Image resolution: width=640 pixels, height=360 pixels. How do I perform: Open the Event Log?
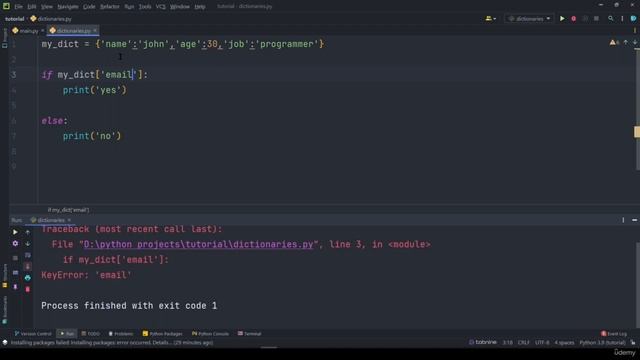pos(614,333)
